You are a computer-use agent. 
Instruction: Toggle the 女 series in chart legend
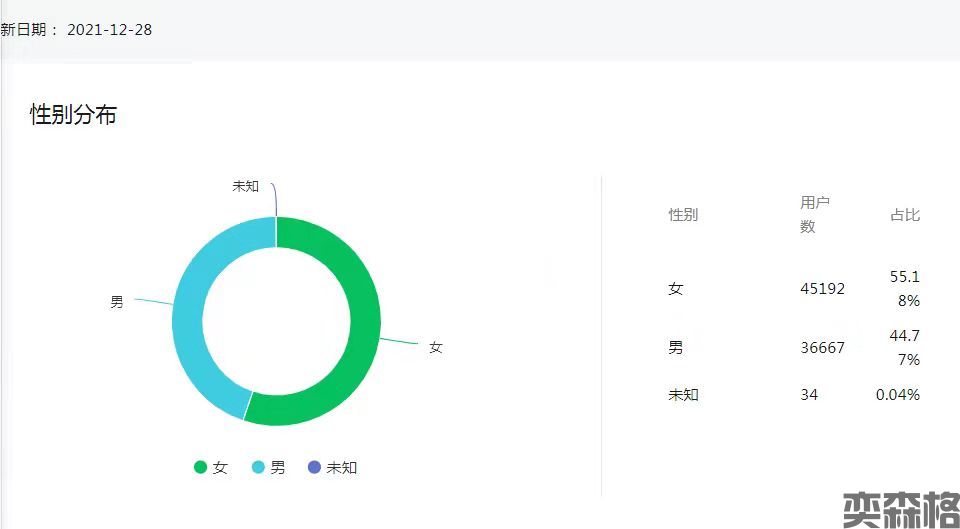pyautogui.click(x=211, y=467)
